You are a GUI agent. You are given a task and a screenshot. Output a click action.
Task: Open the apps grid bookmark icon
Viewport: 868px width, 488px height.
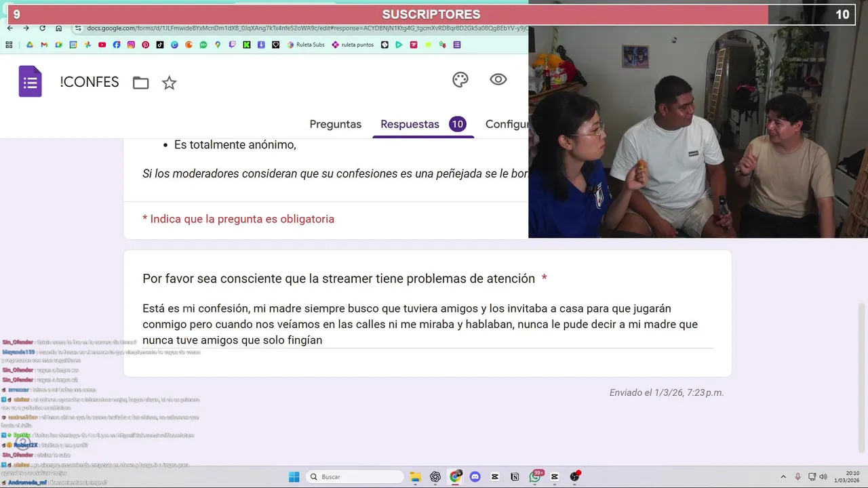point(9,45)
